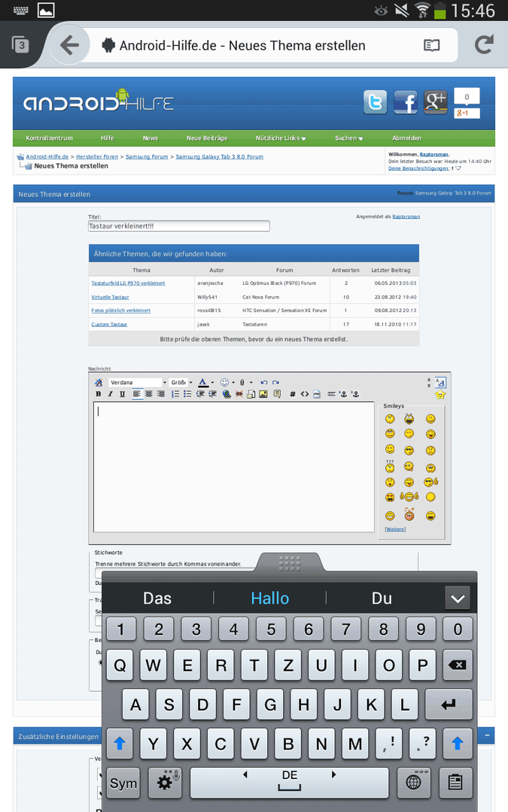Viewport: 508px width, 812px height.
Task: Open the Kontrollzentrum menu item
Action: [49, 138]
